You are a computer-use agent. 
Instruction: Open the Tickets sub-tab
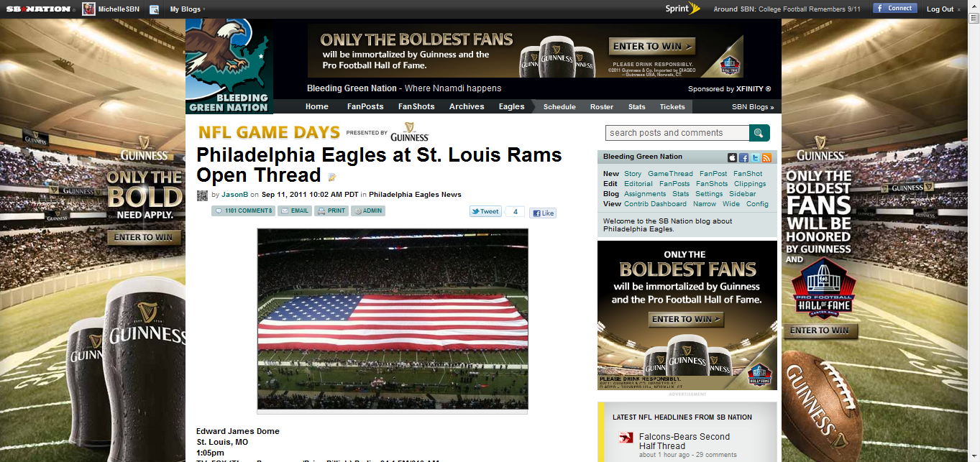672,107
